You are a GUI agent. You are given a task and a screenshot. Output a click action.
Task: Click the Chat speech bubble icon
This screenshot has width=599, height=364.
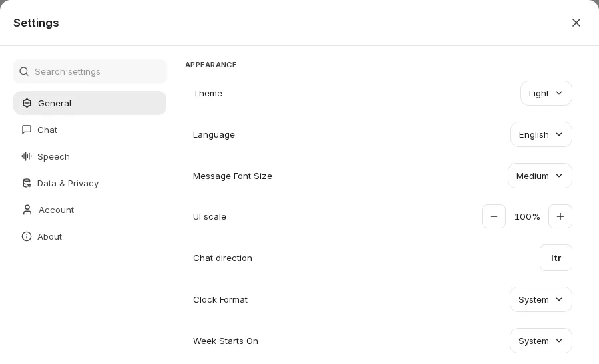(27, 130)
